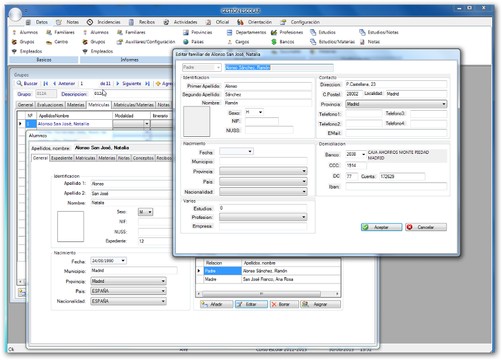Open the Centro ribbon item
This screenshot has height=360, width=502.
point(57,42)
